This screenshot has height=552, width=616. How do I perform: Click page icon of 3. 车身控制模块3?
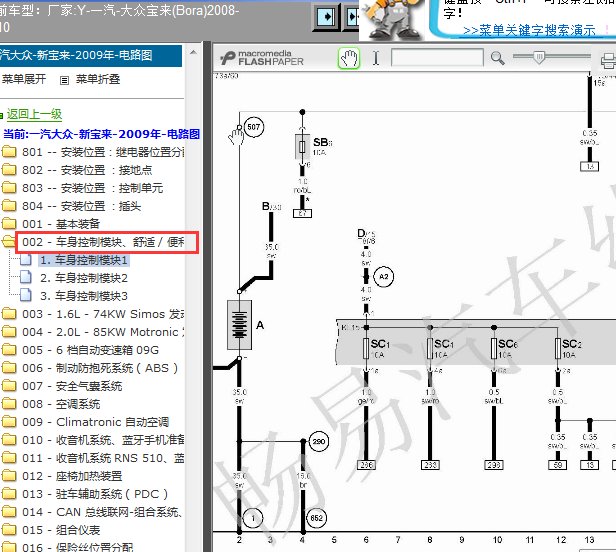pyautogui.click(x=26, y=295)
